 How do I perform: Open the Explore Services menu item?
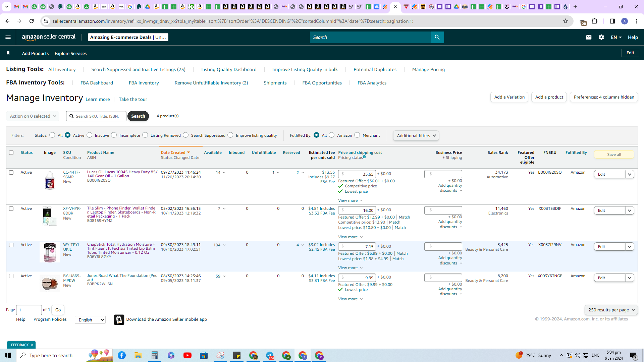coord(70,53)
